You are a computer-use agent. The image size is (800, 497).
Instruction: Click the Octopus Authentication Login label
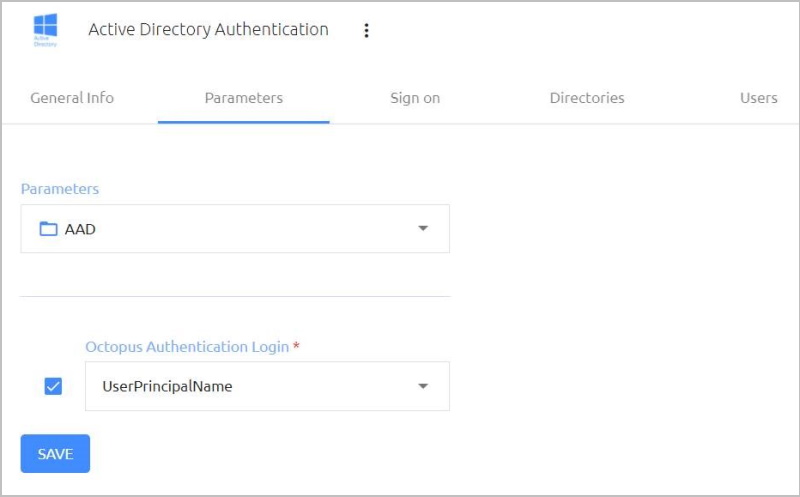click(x=187, y=347)
